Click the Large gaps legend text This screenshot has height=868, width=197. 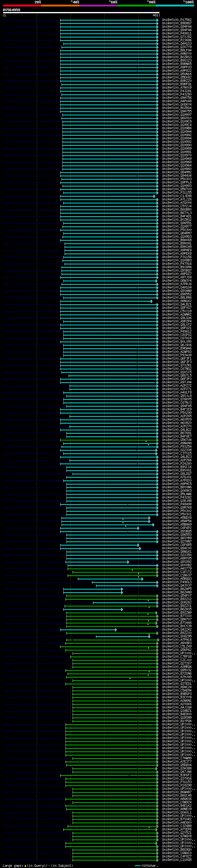38,866
